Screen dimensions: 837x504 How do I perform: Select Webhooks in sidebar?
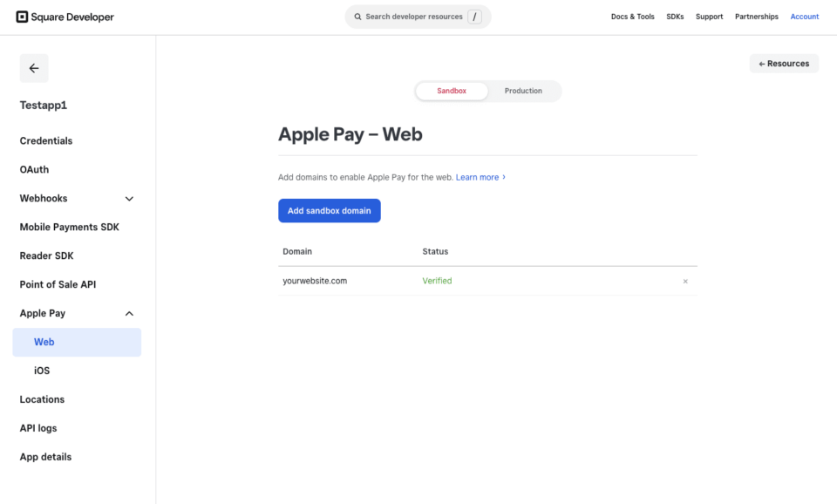point(44,199)
